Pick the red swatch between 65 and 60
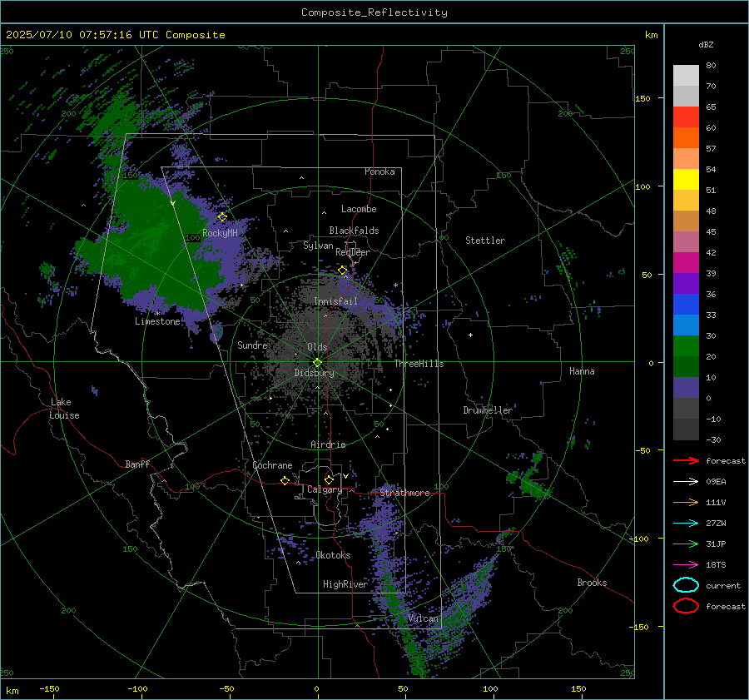749x700 pixels. 686,117
